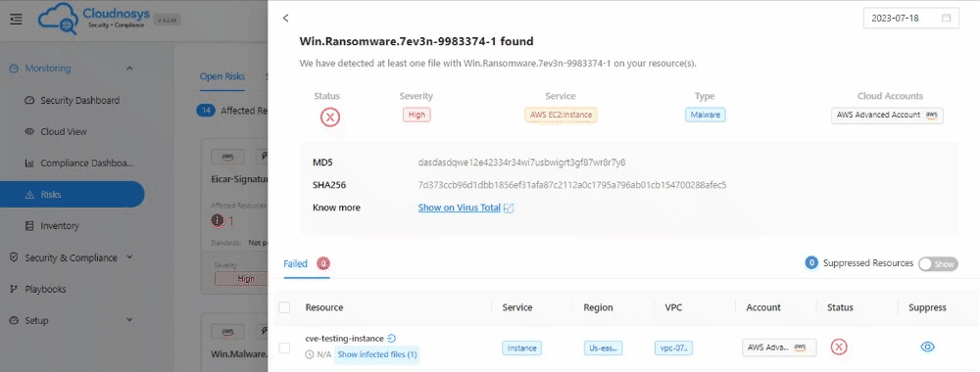Click the Cloud View eye icon in sidebar
The width and height of the screenshot is (980, 372).
(28, 132)
